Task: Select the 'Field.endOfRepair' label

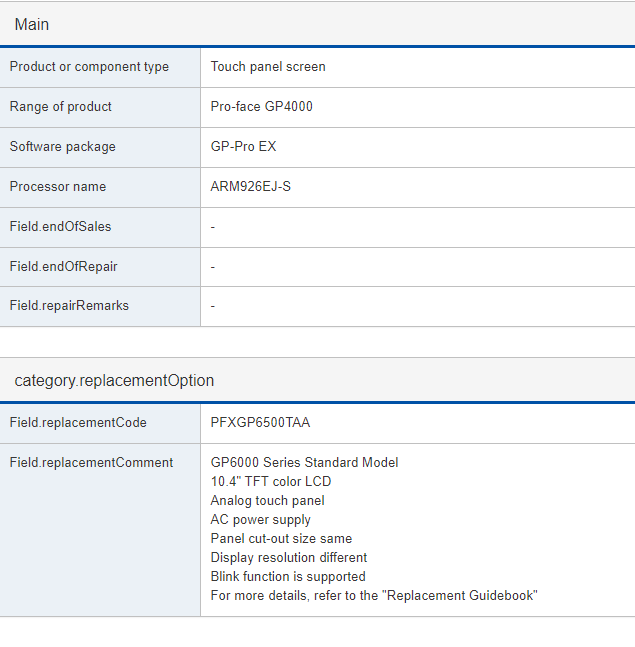Action: (64, 267)
